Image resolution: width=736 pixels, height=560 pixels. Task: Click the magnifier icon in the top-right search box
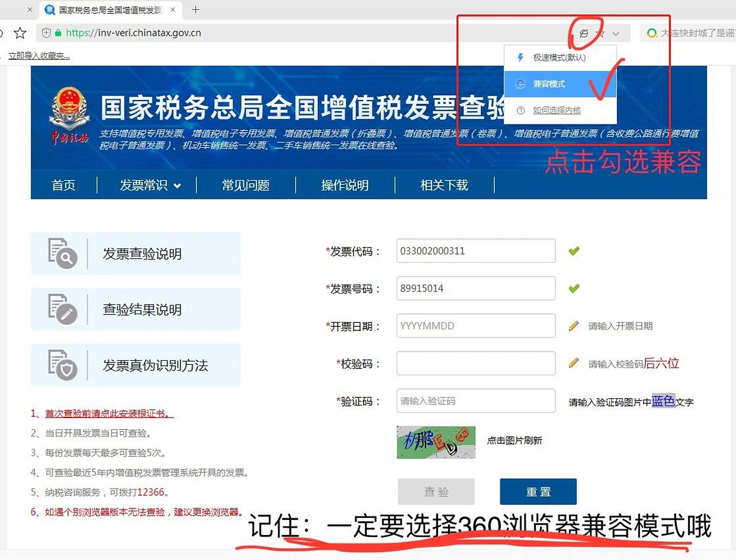point(652,33)
